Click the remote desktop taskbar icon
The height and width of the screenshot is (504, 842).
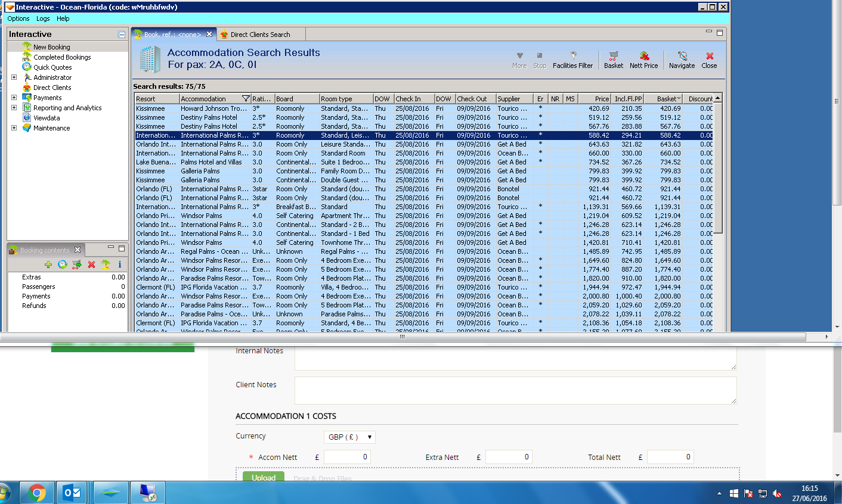147,493
